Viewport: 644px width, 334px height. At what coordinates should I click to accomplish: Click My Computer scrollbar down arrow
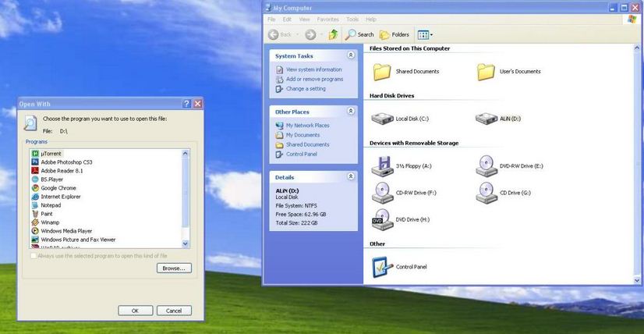637,280
